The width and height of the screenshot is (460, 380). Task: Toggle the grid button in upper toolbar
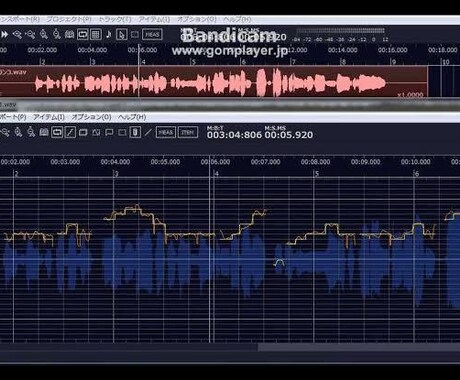tap(96, 34)
